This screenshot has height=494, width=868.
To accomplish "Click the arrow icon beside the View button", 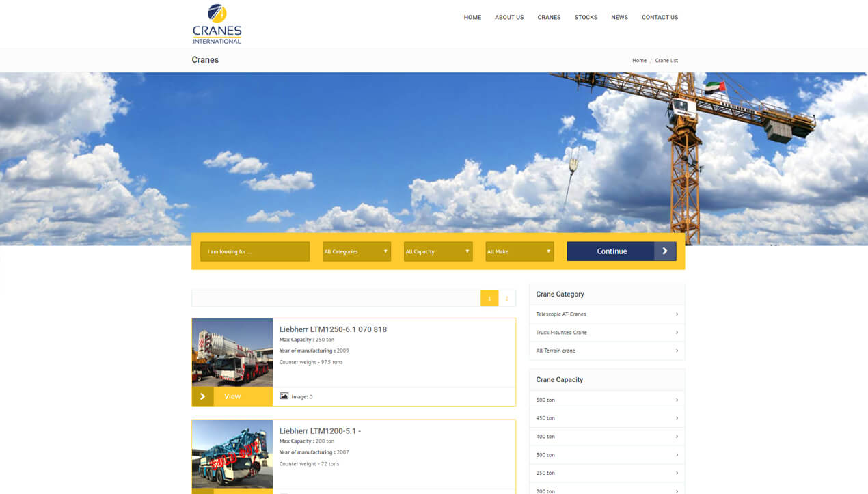I will tap(203, 396).
